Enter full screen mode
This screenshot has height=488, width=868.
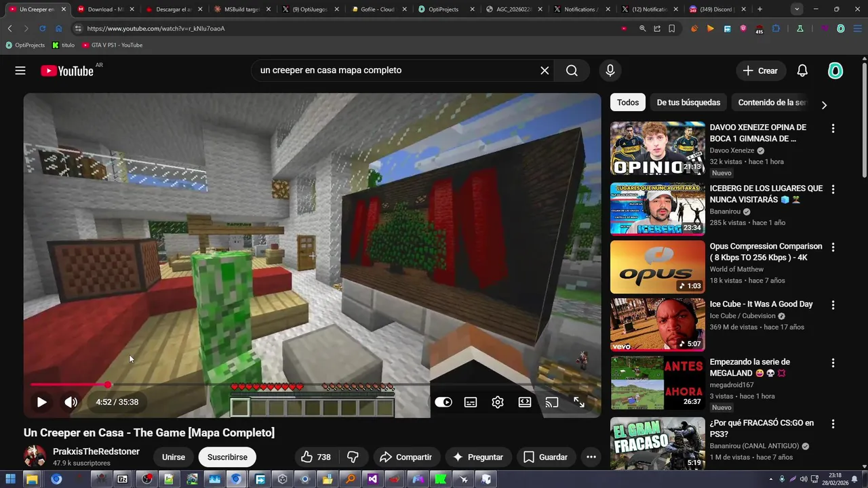(579, 402)
